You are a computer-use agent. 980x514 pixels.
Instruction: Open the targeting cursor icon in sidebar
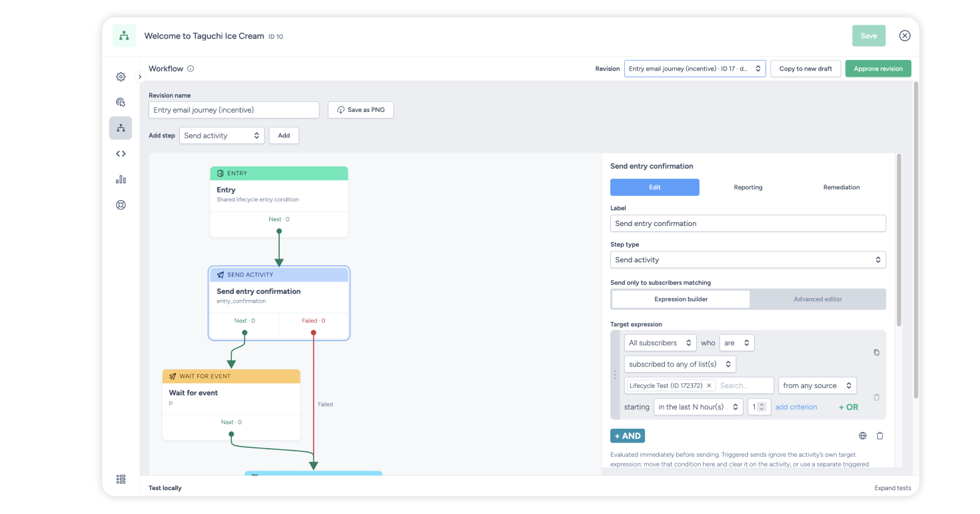click(x=121, y=102)
